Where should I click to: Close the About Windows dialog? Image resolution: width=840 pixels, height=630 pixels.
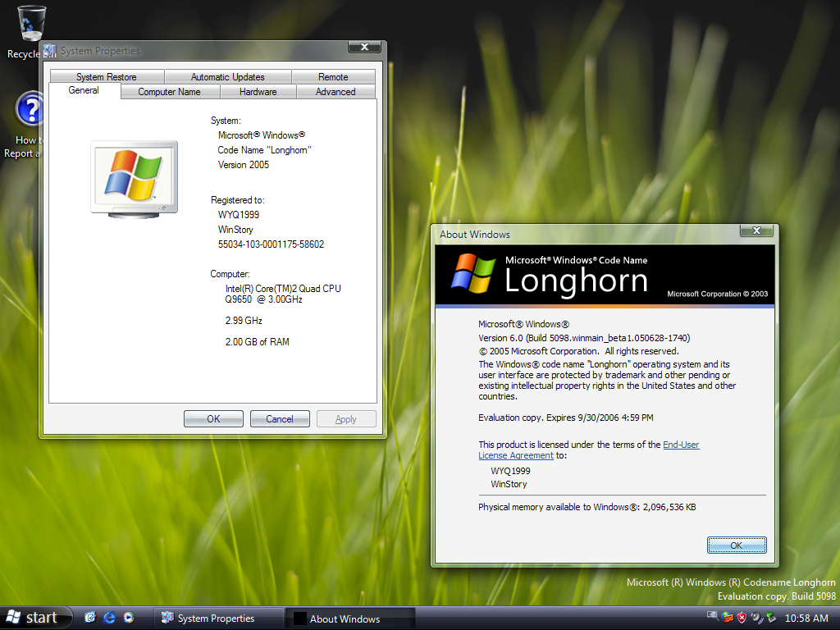[x=756, y=231]
